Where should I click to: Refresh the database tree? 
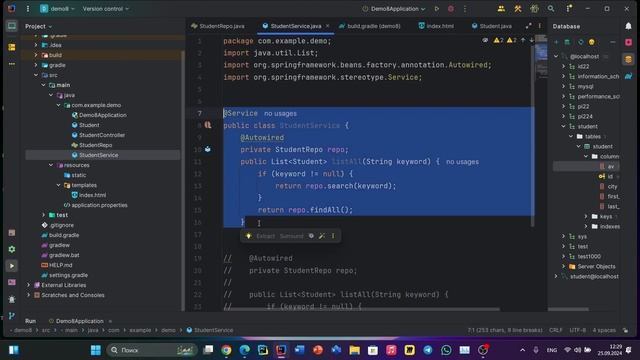coord(580,42)
